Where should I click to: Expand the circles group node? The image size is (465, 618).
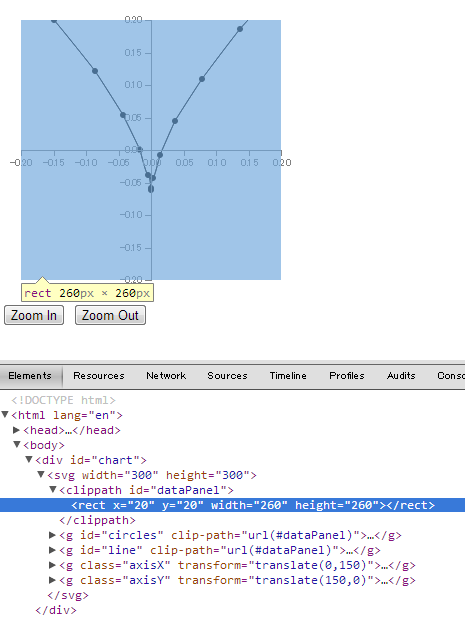(x=52, y=535)
